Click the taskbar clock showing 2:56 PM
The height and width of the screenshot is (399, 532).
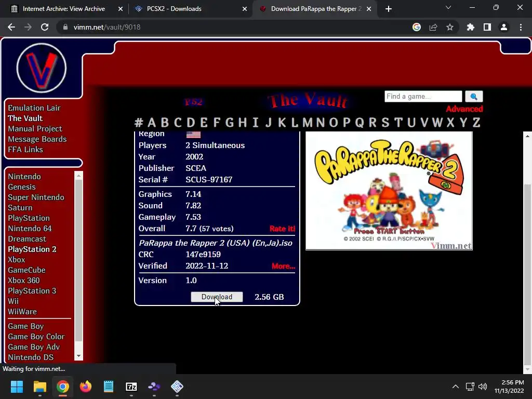point(509,387)
